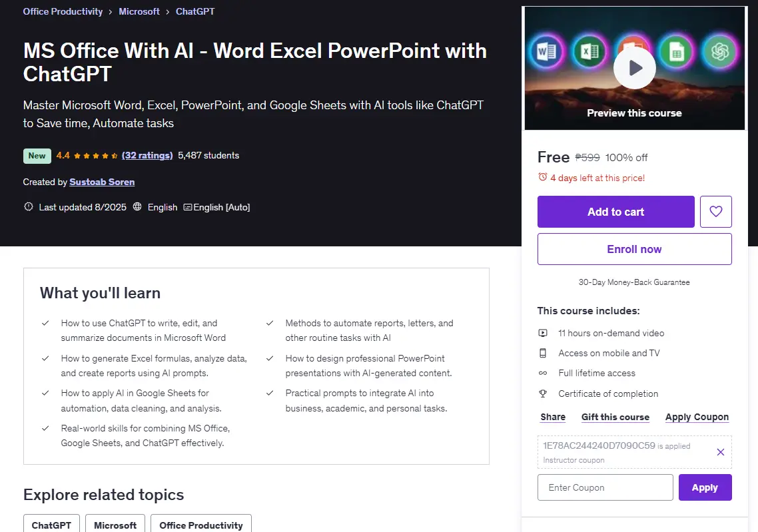Viewport: 758px width, 532px height.
Task: Click the applied coupon code text
Action: pos(599,445)
